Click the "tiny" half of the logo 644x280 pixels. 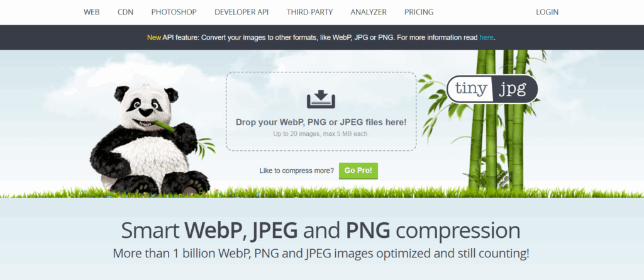470,89
